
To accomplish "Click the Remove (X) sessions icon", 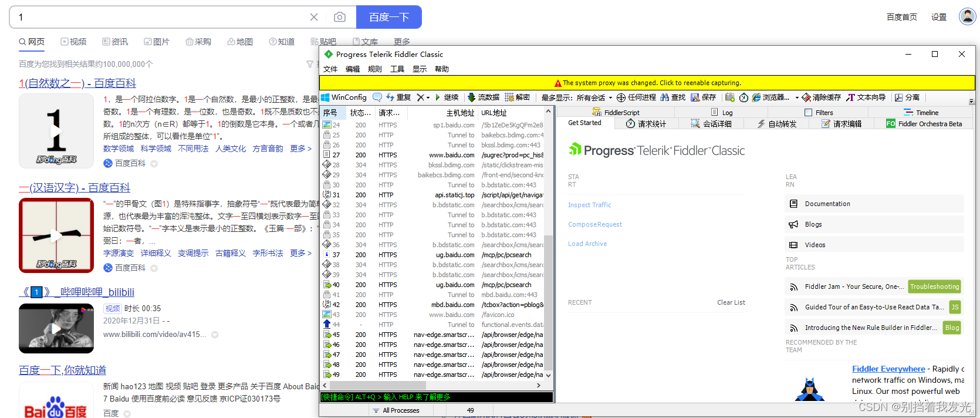I will tap(420, 97).
